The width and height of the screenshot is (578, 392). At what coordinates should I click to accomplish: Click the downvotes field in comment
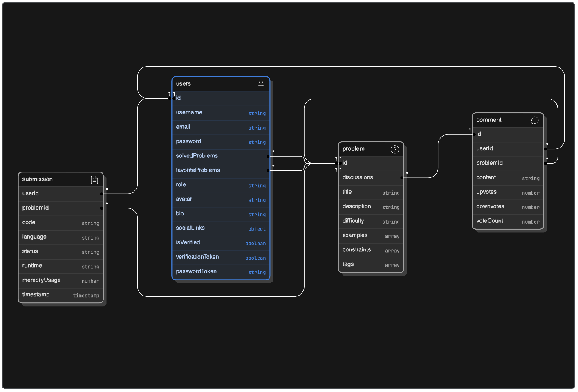pyautogui.click(x=508, y=206)
